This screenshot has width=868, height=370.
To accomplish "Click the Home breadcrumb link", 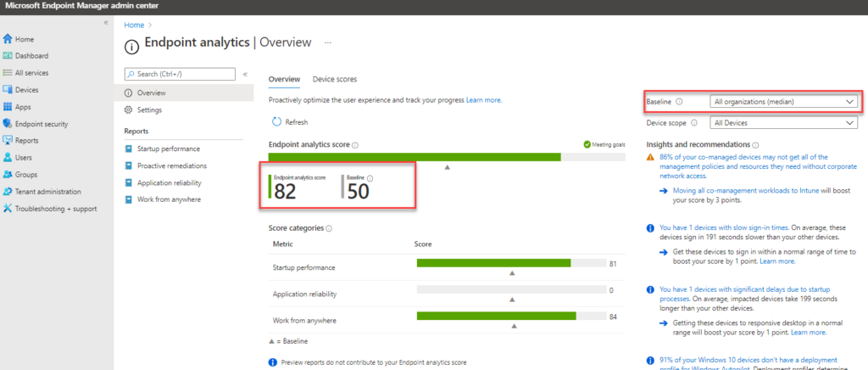I will [134, 25].
